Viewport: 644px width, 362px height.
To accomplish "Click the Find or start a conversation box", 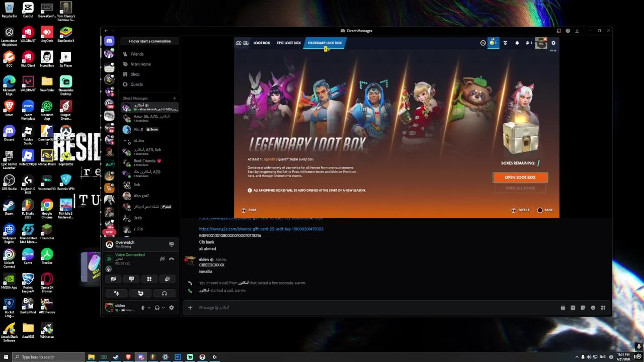I will (149, 41).
